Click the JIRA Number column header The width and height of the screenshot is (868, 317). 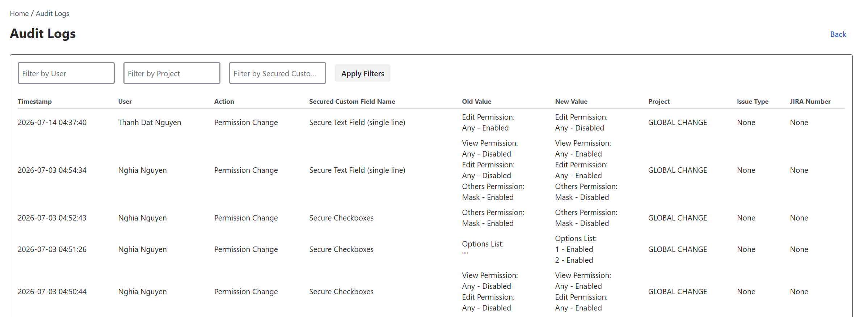click(810, 102)
